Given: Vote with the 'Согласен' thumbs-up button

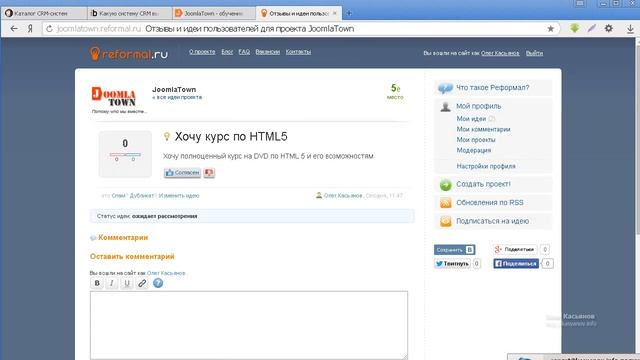Looking at the screenshot, I should pos(182,173).
